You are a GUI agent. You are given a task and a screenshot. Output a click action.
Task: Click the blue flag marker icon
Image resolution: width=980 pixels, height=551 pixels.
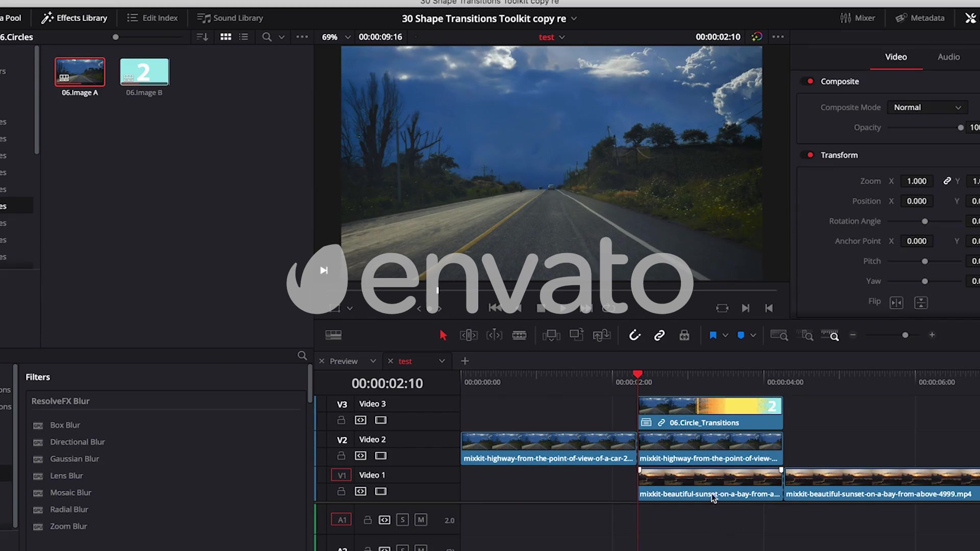[713, 335]
